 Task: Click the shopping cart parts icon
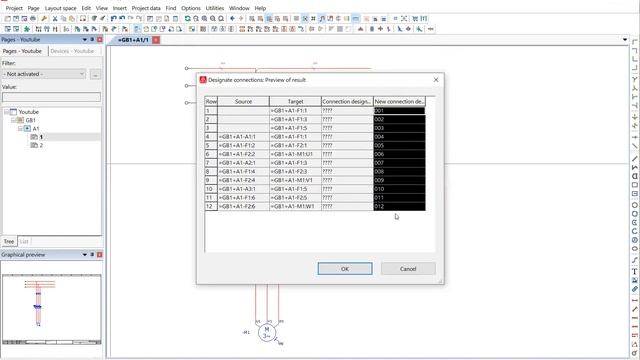[416, 19]
